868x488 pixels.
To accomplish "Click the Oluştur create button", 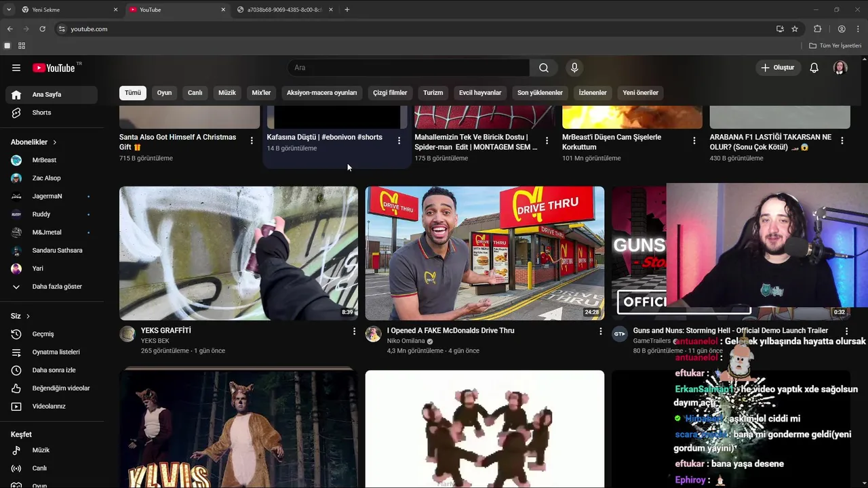I will (778, 68).
